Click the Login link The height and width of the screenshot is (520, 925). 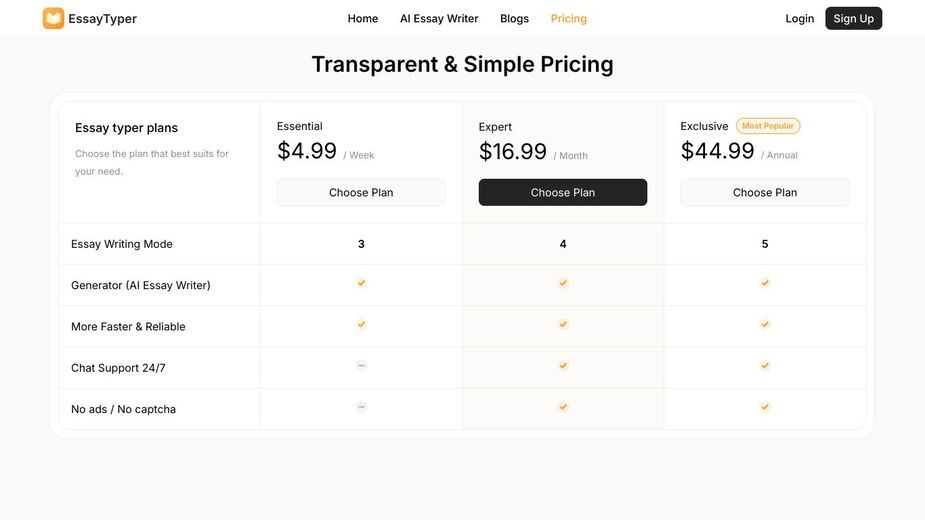(799, 18)
